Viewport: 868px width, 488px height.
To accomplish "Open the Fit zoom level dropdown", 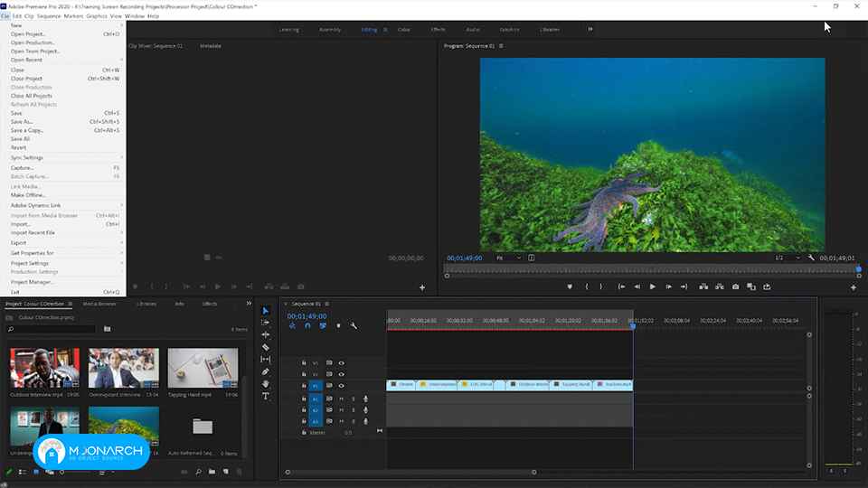I will click(509, 258).
